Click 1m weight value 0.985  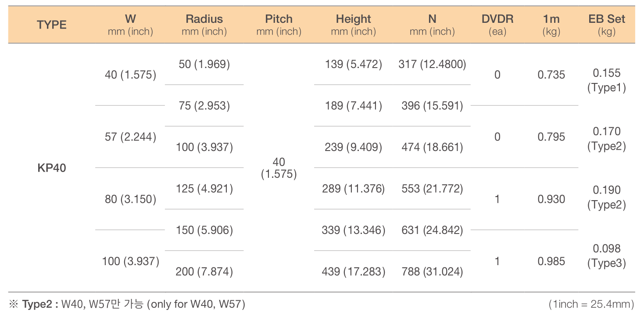[551, 262]
